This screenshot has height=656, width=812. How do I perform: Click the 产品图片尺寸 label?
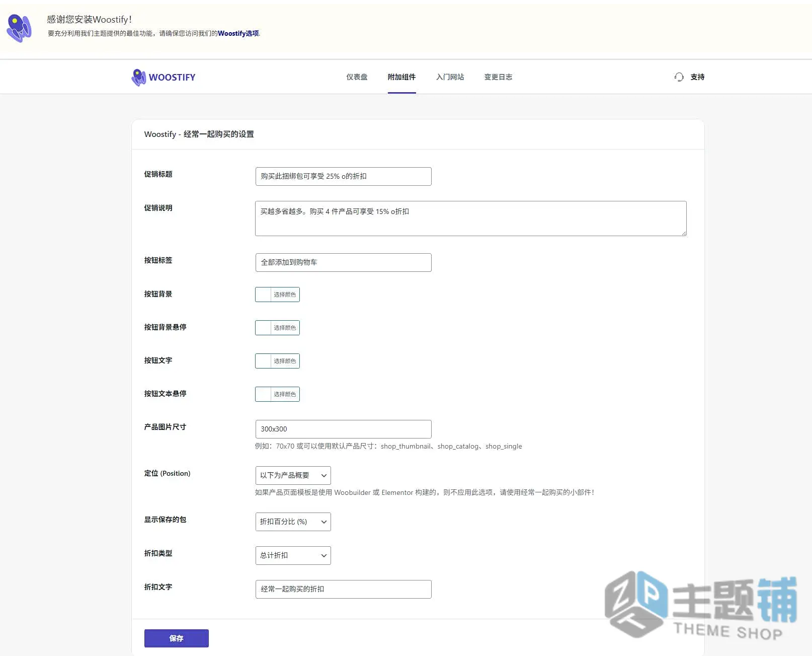[x=165, y=427]
